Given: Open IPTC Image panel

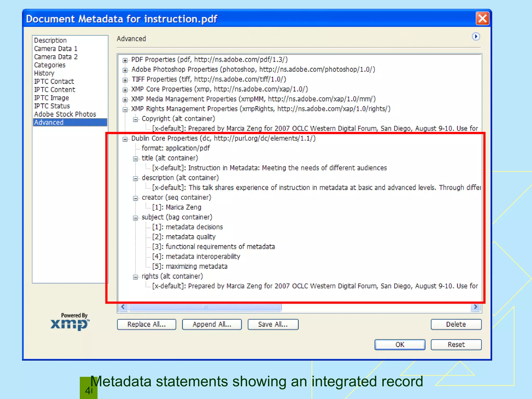Looking at the screenshot, I should pos(51,98).
